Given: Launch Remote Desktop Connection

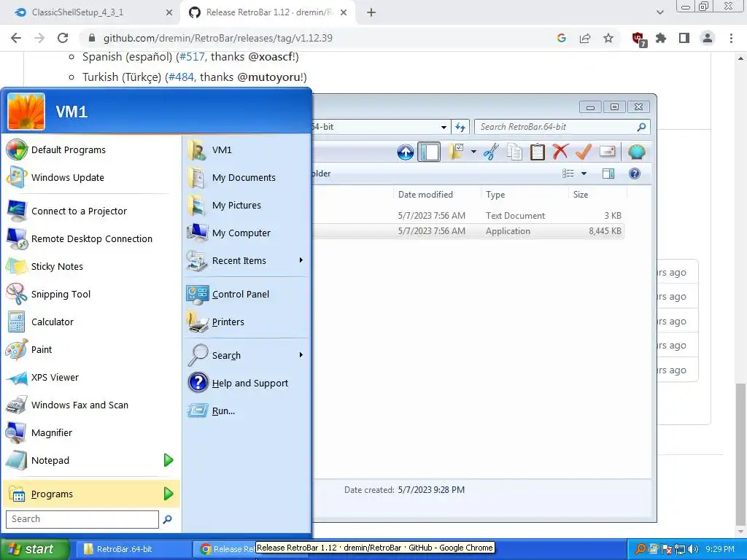Looking at the screenshot, I should click(90, 238).
